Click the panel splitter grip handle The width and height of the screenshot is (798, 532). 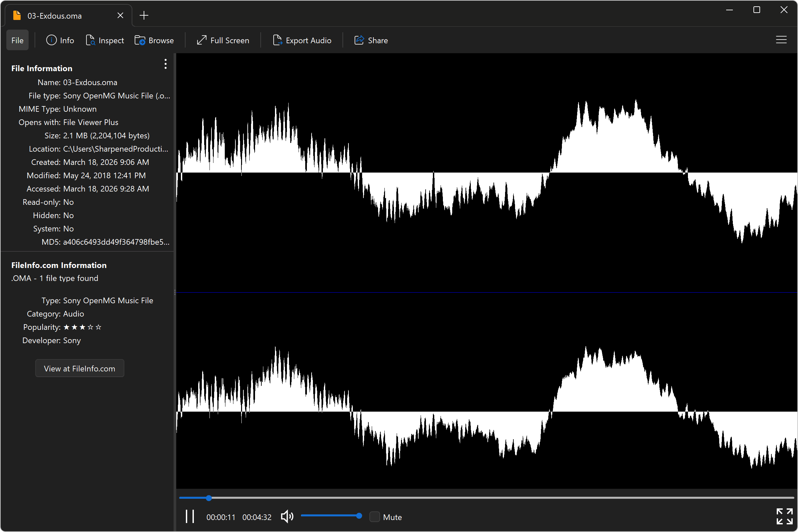175,292
